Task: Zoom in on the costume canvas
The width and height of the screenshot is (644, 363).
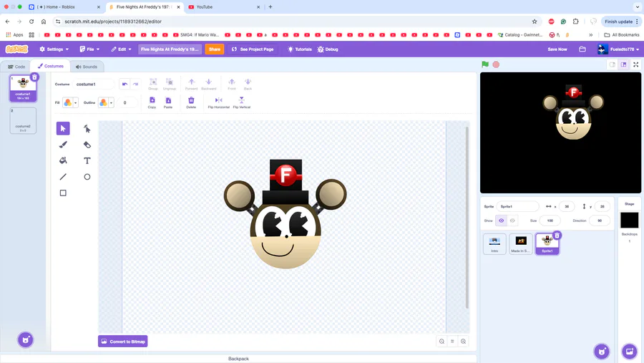Action: [463, 342]
